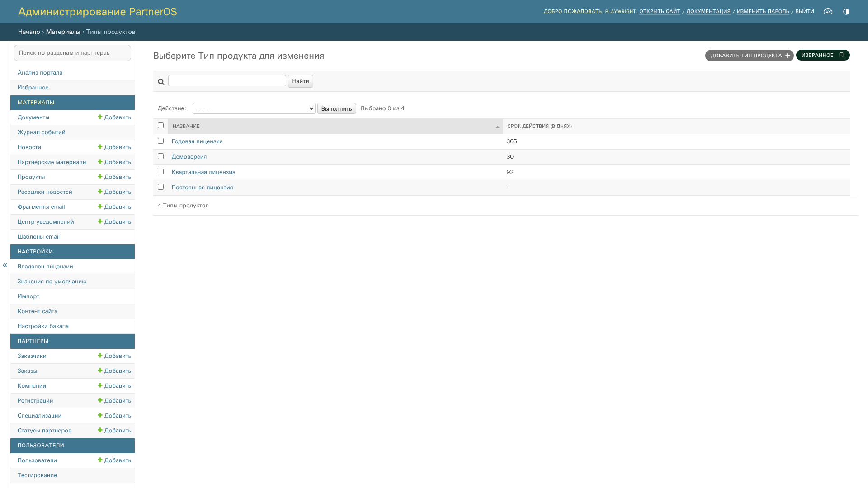Check the box for Годовая лицензия
The width and height of the screenshot is (868, 488).
coord(160,141)
